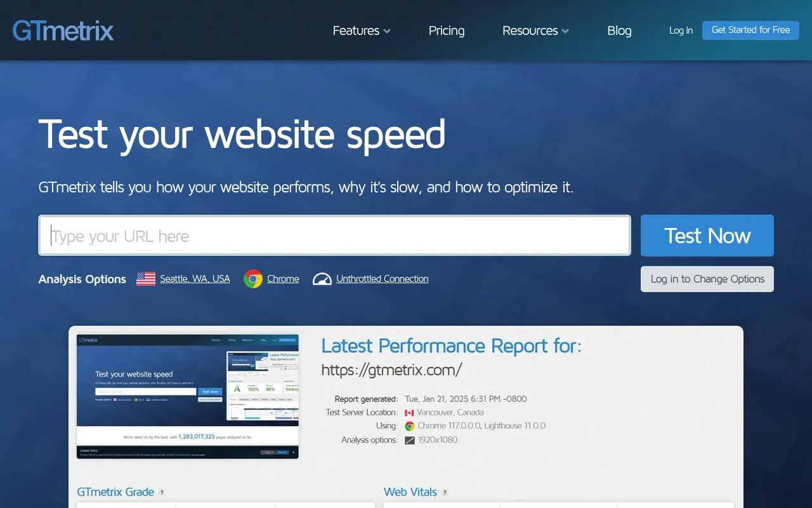The height and width of the screenshot is (508, 812).
Task: Go to the Pricing page
Action: coord(447,30)
